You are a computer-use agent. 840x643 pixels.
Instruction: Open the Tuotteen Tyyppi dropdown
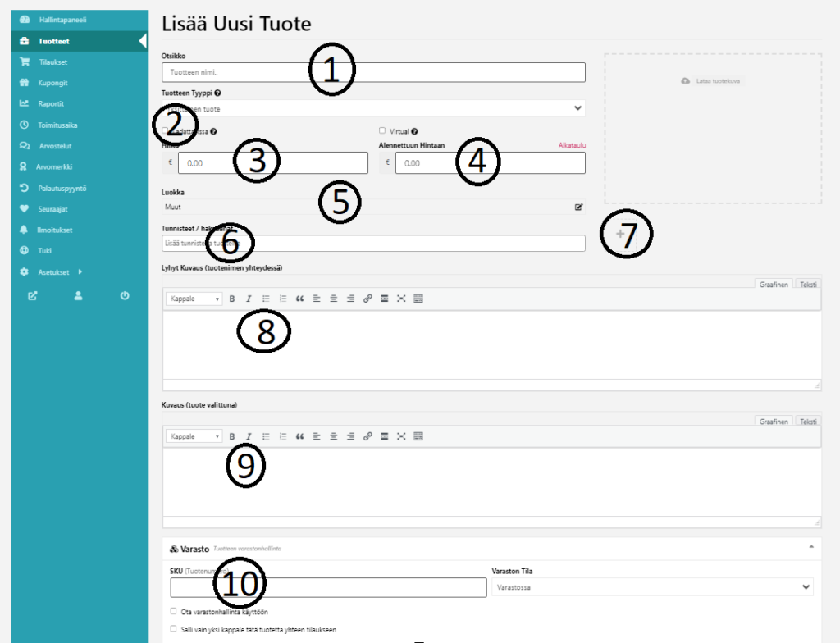click(x=373, y=108)
